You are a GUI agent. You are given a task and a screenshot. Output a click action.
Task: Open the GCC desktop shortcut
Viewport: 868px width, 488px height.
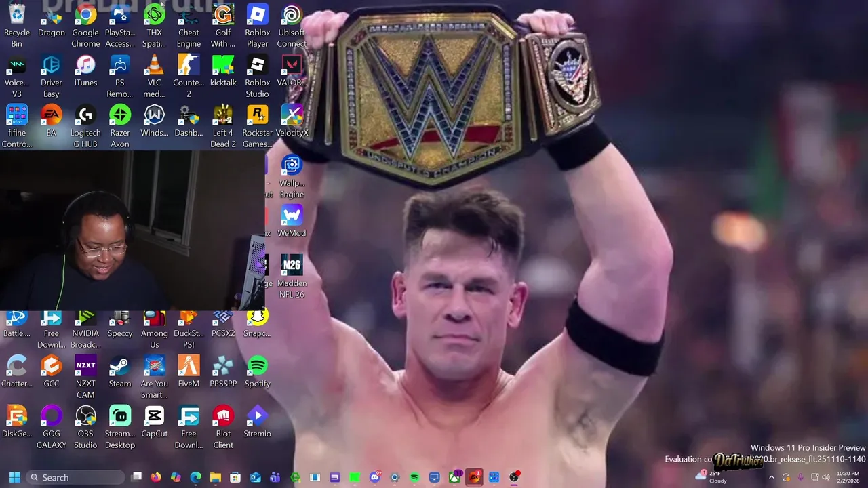click(x=51, y=372)
